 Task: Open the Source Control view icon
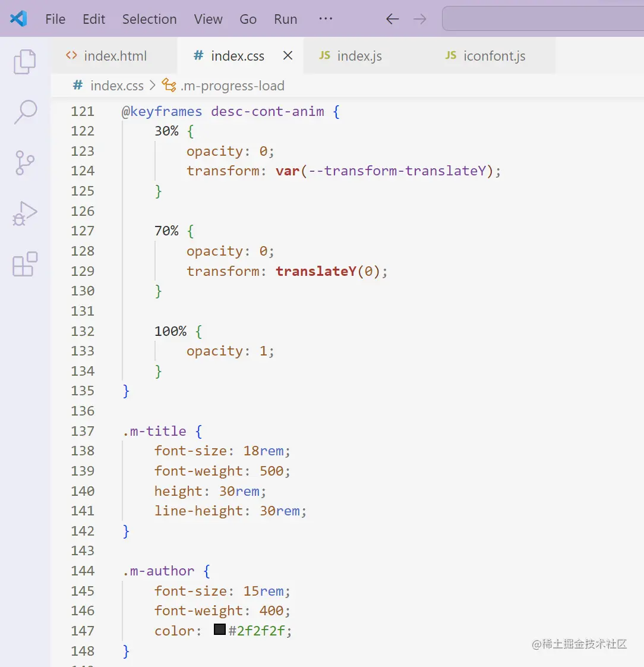(24, 162)
